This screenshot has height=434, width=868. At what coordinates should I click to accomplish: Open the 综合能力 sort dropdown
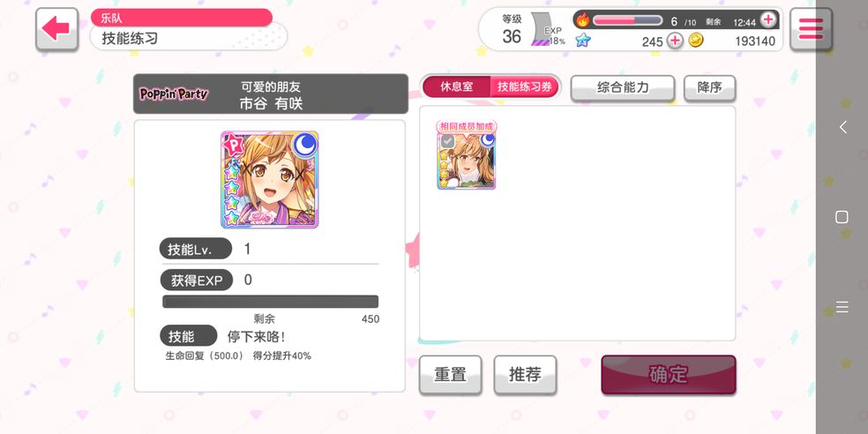(x=623, y=88)
